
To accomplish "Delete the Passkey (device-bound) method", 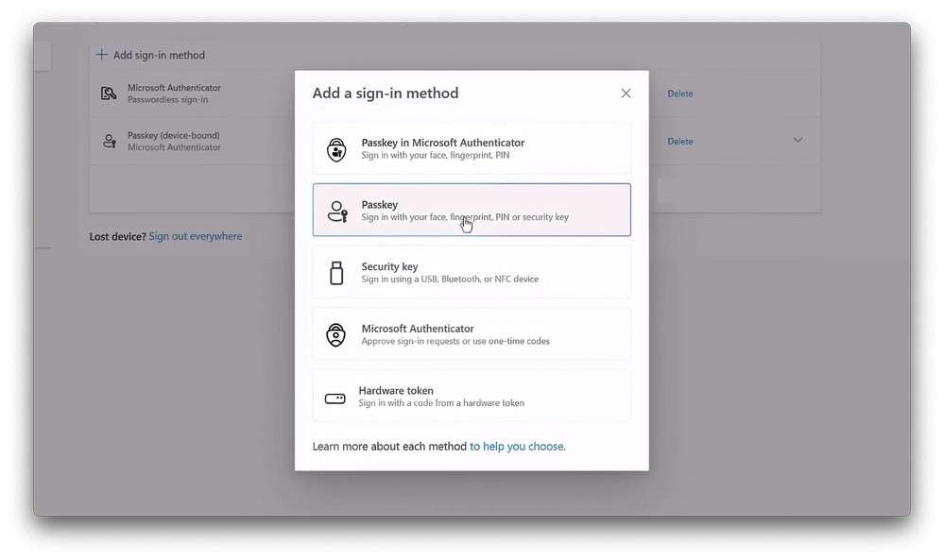I will tap(679, 142).
